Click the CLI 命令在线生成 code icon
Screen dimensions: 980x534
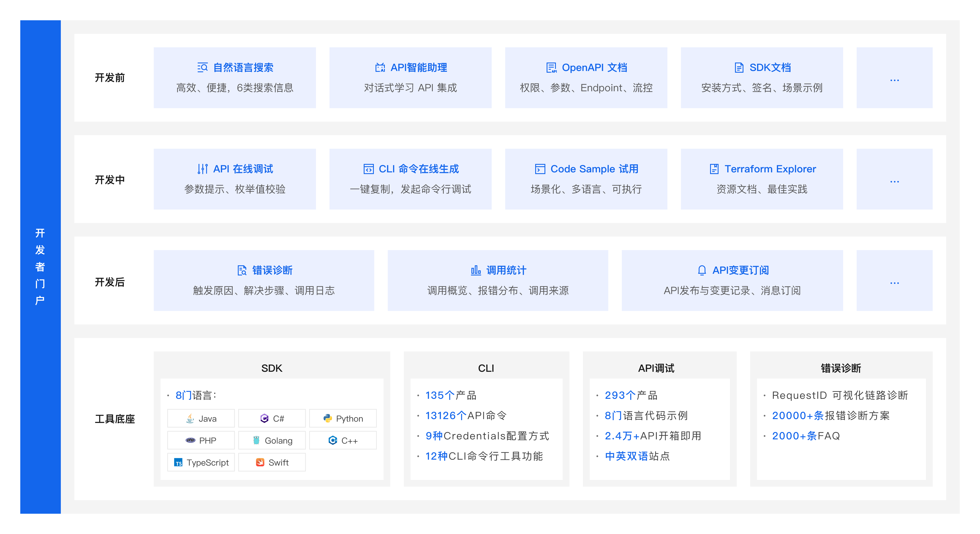click(368, 169)
